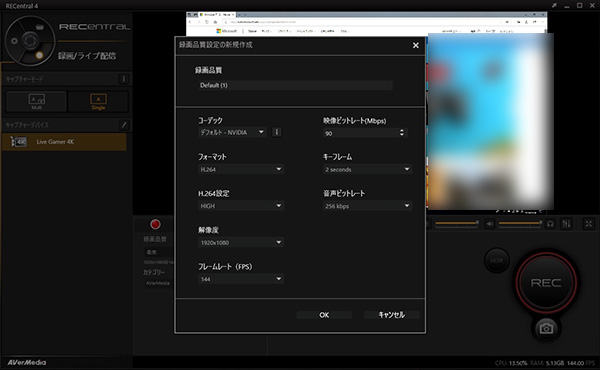The image size is (600, 370).
Task: Adjust the left microphone volume slider
Action: (x=457, y=223)
